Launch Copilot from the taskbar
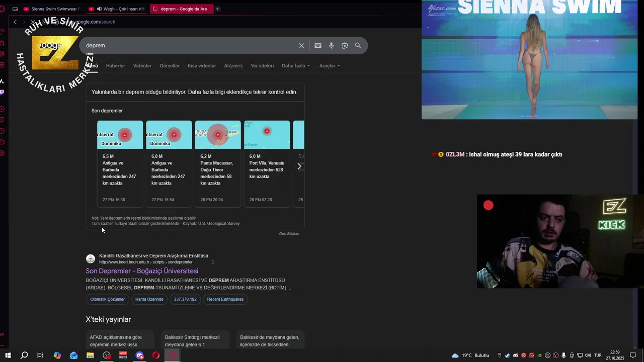 57,355
